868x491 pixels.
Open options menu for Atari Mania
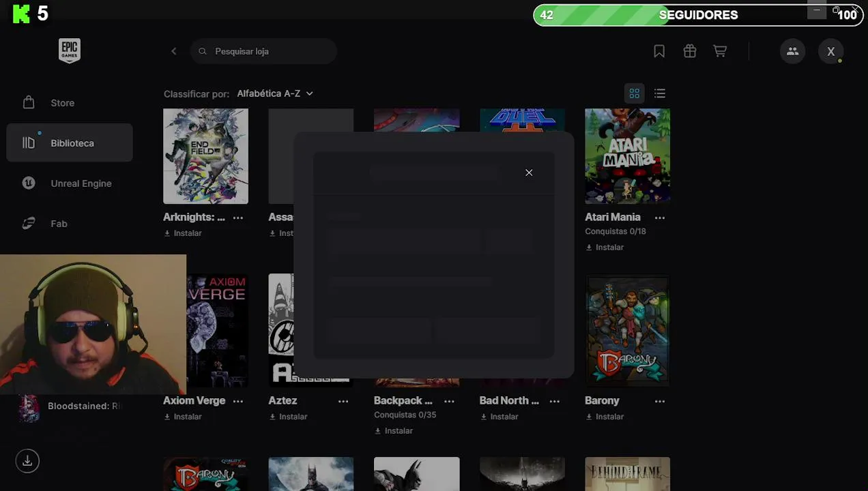pos(659,218)
